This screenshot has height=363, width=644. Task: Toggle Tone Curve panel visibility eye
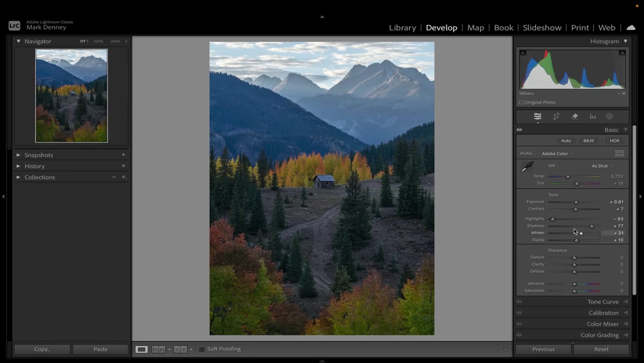tap(519, 302)
